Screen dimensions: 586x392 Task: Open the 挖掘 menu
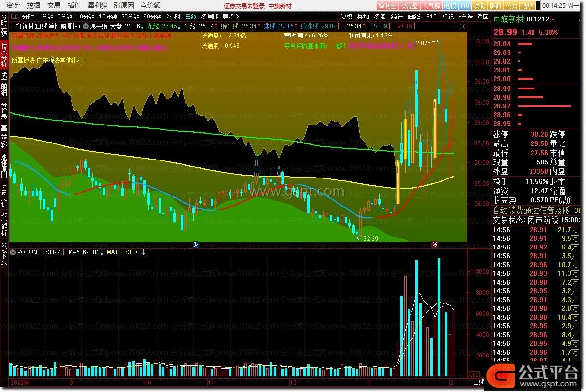click(x=34, y=5)
